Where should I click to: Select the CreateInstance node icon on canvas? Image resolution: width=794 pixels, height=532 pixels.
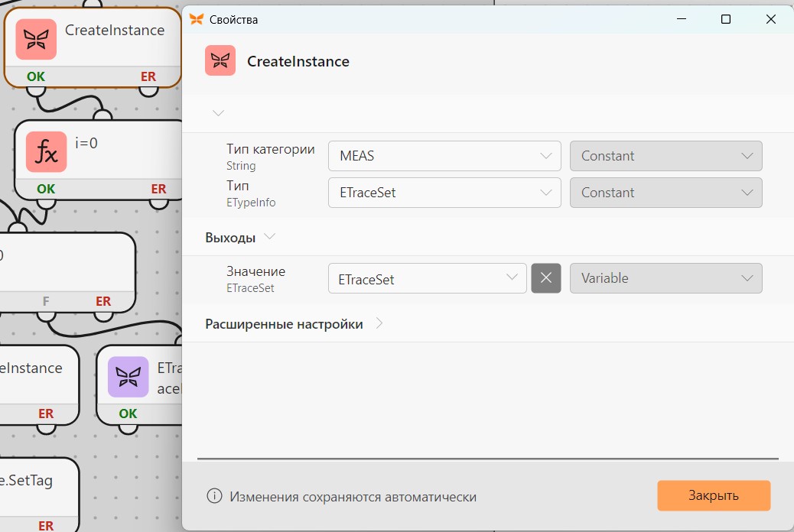(x=36, y=39)
